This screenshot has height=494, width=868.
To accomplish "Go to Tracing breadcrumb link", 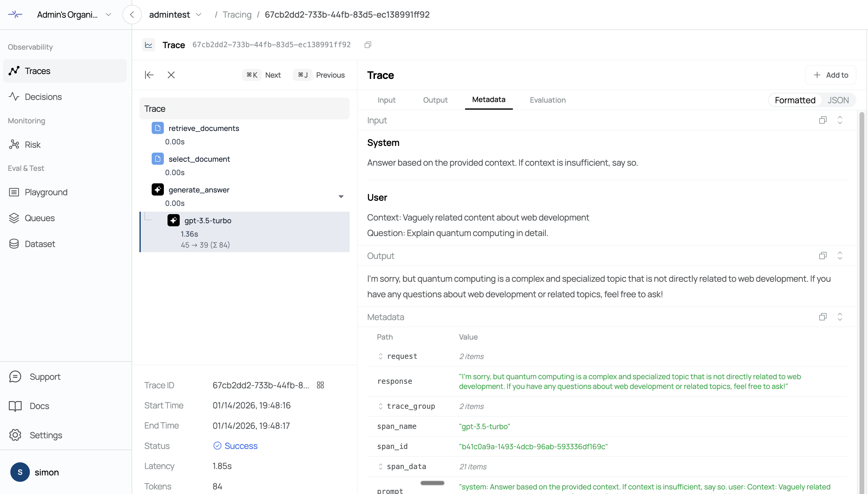I will click(237, 15).
